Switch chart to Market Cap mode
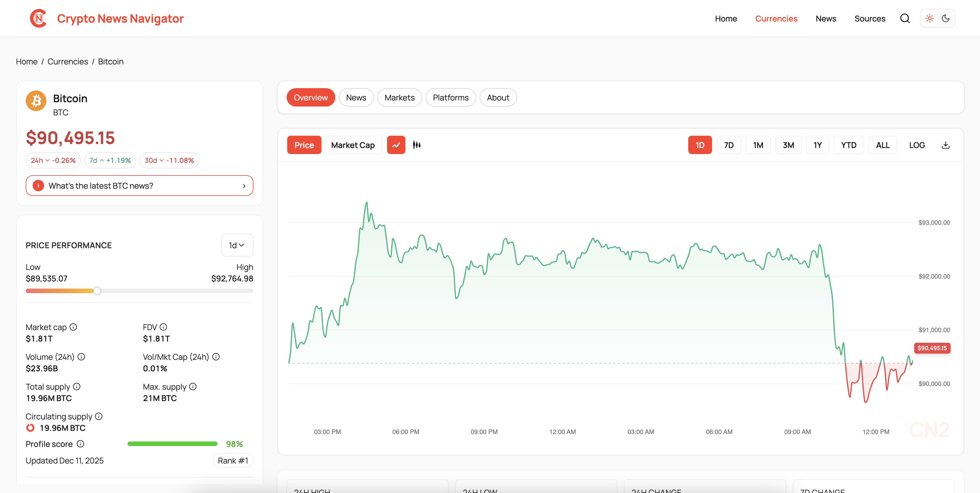The height and width of the screenshot is (493, 980). click(353, 145)
